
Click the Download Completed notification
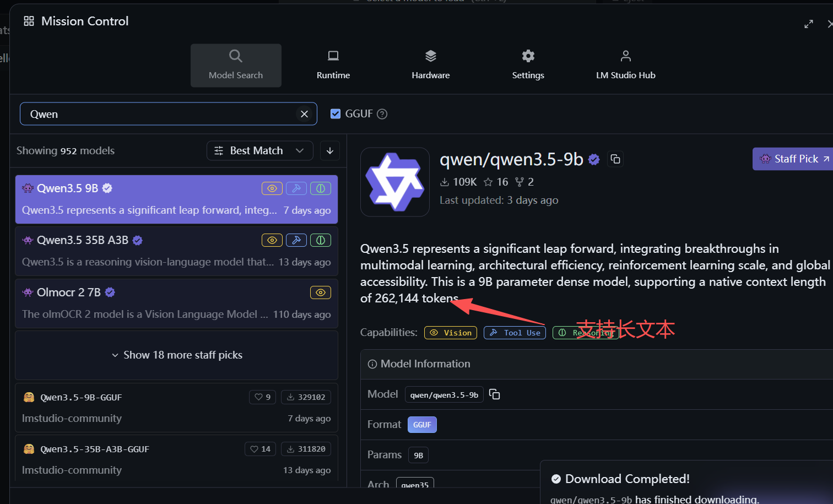coord(686,483)
